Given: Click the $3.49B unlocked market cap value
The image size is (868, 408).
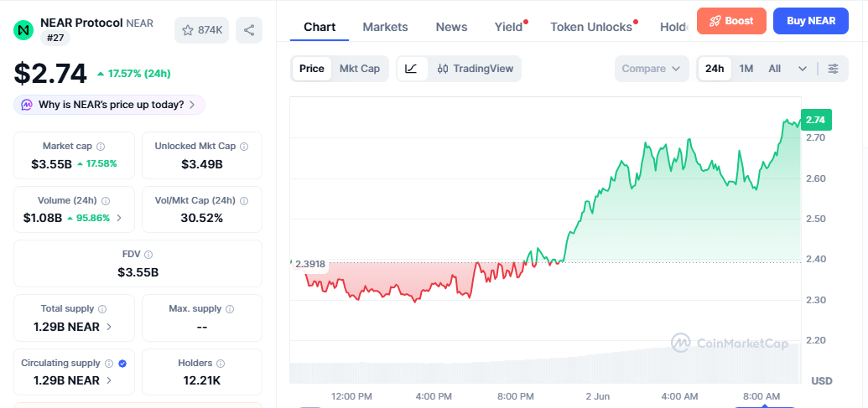Looking at the screenshot, I should (202, 163).
